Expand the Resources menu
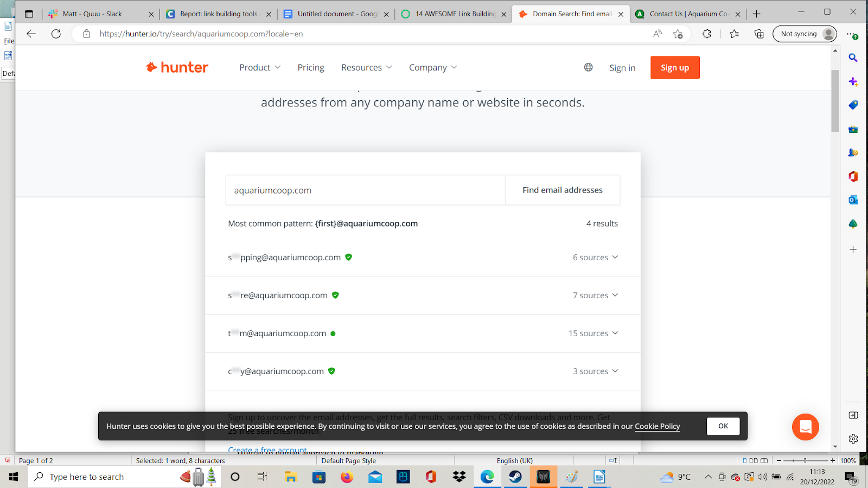 tap(367, 67)
